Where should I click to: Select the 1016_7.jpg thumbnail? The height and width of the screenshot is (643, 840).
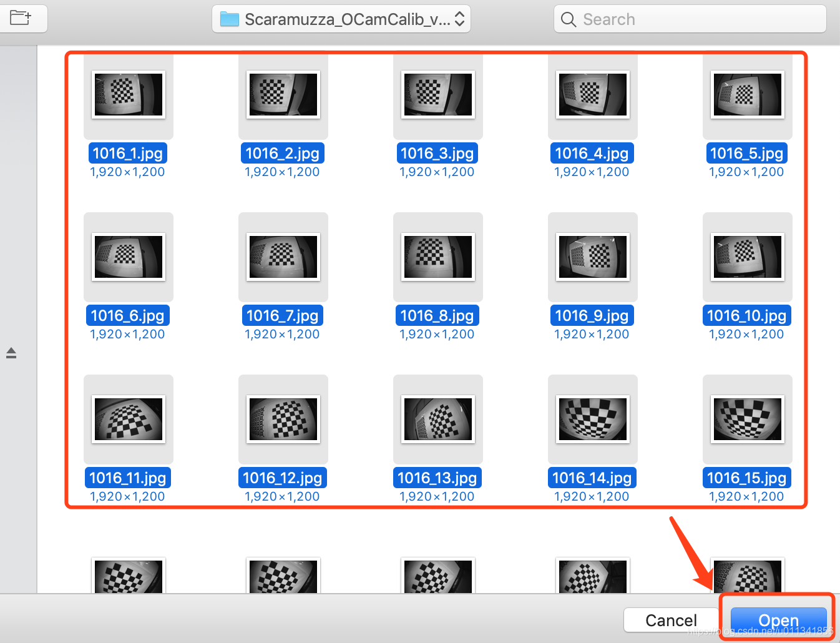[x=283, y=257]
